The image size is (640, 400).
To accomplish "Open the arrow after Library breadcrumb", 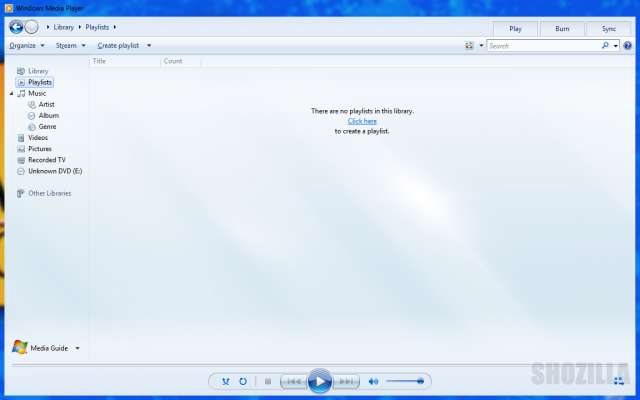I will 80,27.
